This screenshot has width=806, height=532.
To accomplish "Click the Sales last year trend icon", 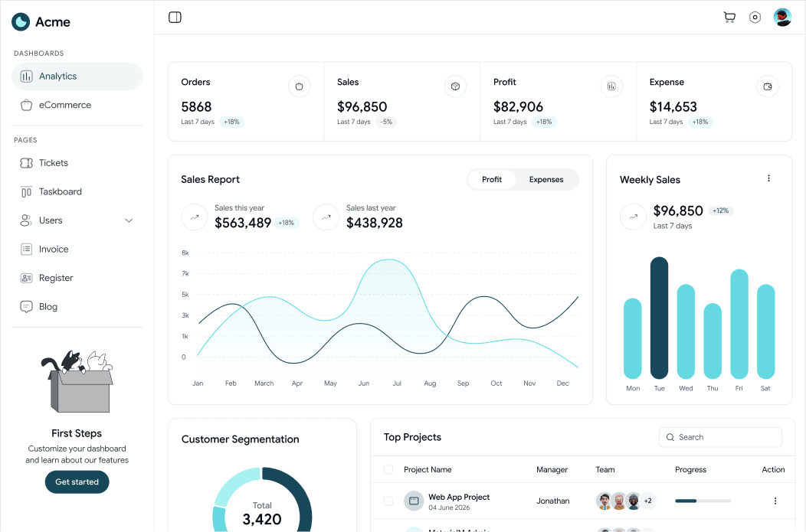I will click(x=326, y=217).
